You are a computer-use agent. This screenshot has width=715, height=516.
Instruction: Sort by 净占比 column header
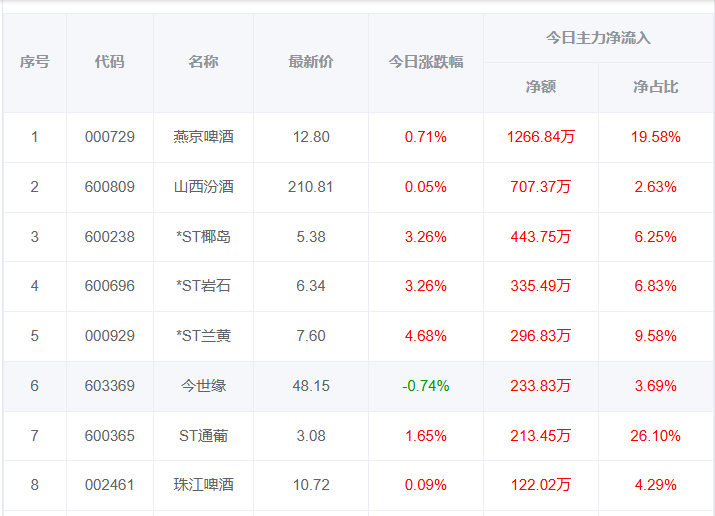pyautogui.click(x=656, y=87)
